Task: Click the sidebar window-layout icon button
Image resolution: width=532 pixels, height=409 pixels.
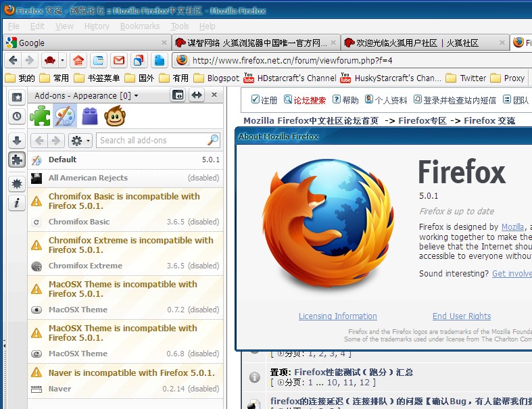Action: pyautogui.click(x=178, y=95)
